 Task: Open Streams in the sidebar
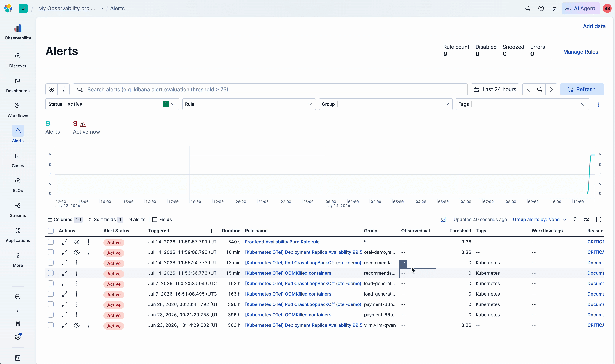(x=18, y=210)
